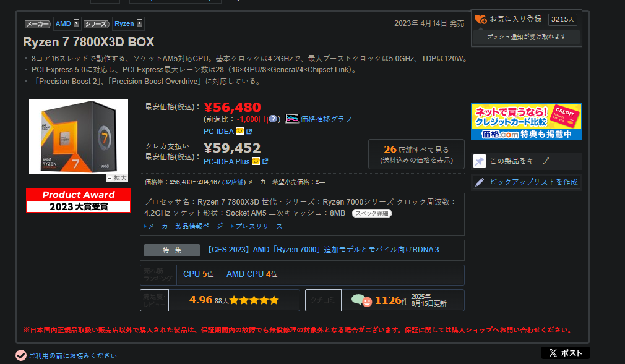The width and height of the screenshot is (625, 364).
Task: Click the 88人 reviewer count
Action: pos(222,301)
